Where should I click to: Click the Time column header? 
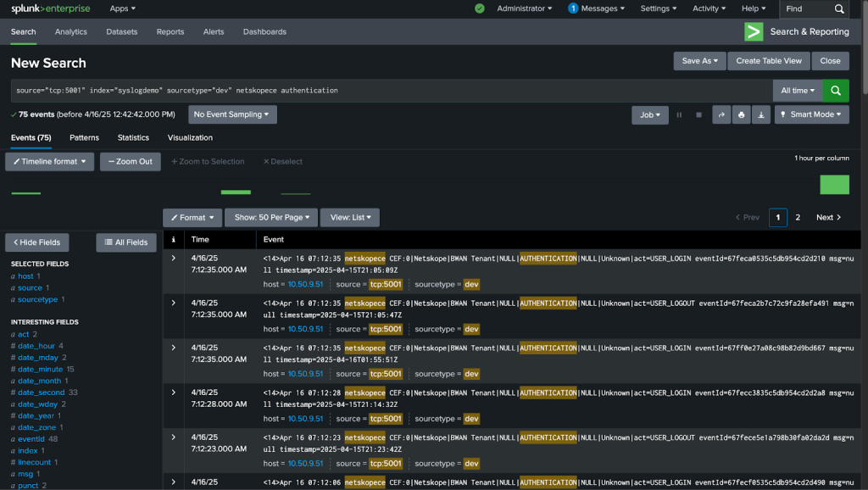click(x=200, y=239)
